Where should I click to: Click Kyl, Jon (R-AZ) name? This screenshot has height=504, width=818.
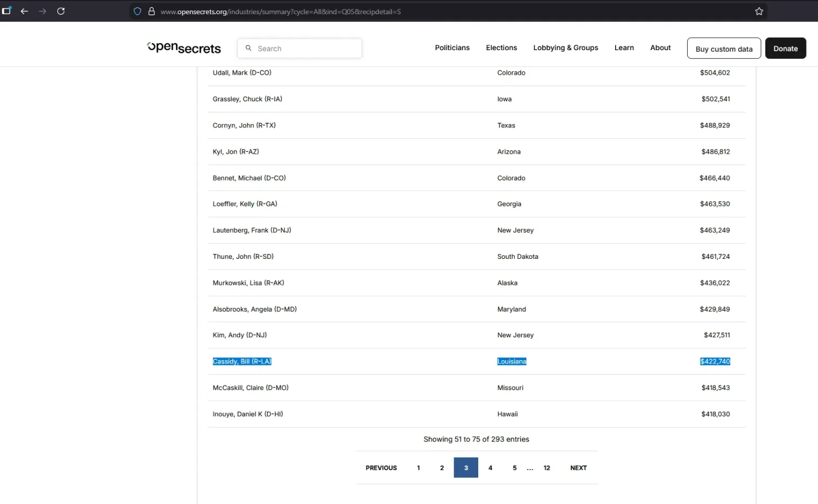tap(236, 152)
